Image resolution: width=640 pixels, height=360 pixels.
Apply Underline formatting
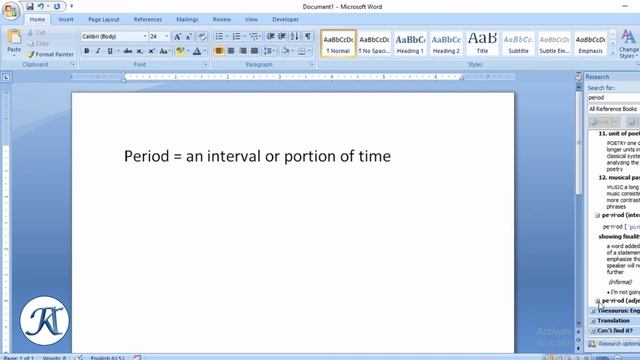tap(110, 51)
